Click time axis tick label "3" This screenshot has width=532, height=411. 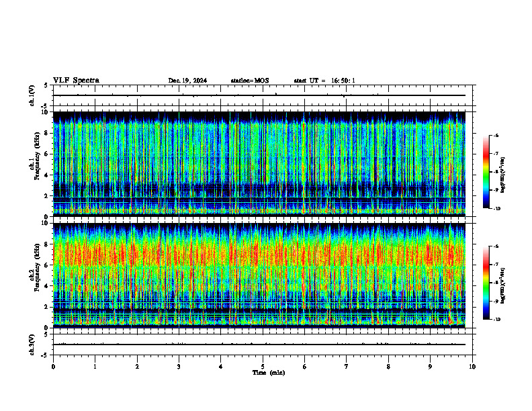(x=179, y=367)
